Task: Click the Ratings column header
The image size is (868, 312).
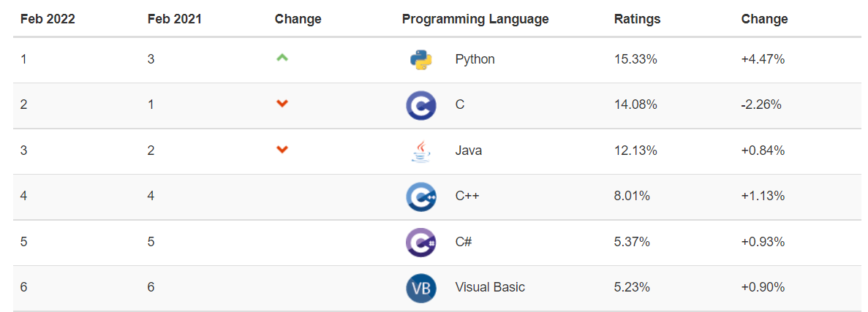Action: [x=637, y=19]
